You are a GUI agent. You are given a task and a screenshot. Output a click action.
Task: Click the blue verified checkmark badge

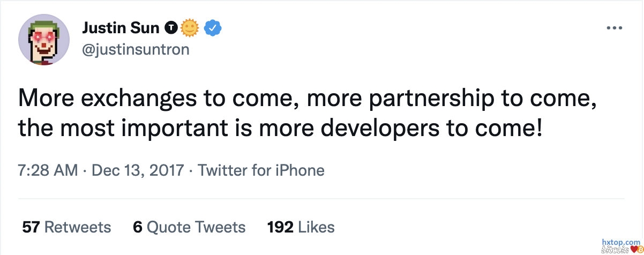click(208, 27)
